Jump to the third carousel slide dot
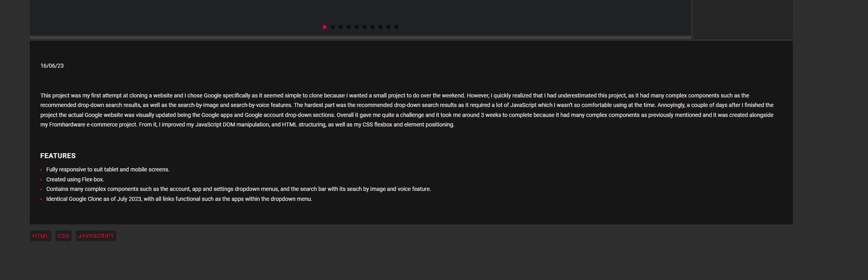The width and height of the screenshot is (868, 280). tap(341, 27)
